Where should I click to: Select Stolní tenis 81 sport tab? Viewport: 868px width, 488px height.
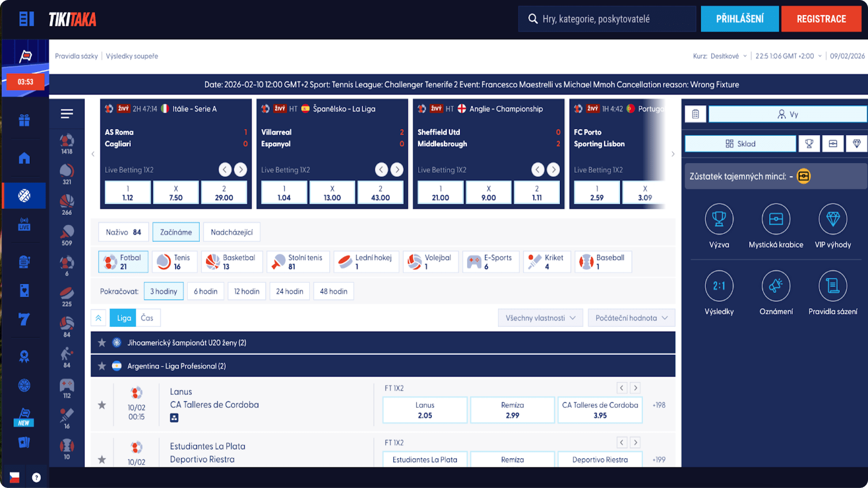coord(299,262)
